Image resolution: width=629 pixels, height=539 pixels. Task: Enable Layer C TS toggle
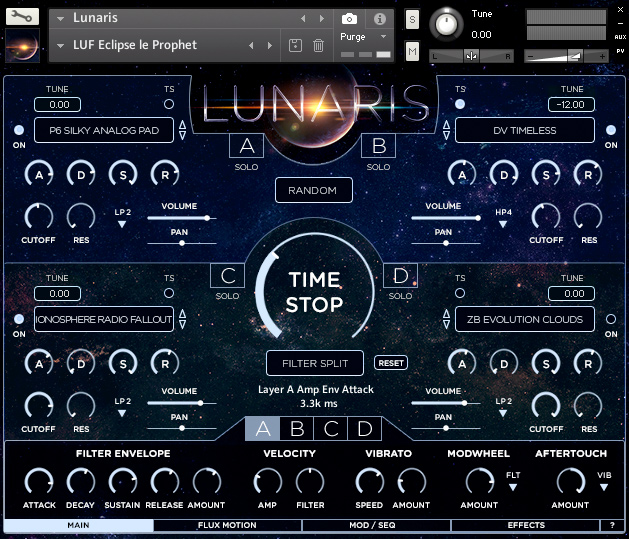[169, 293]
